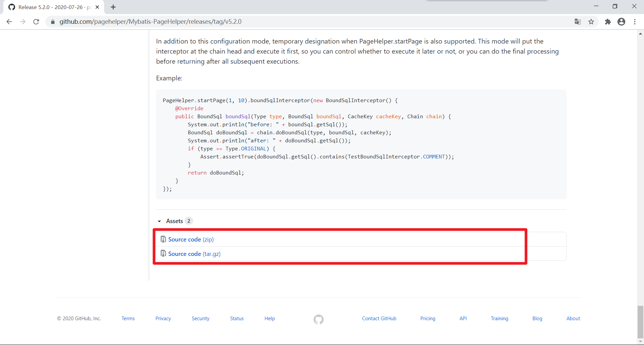This screenshot has width=644, height=345.
Task: Open the Contact GitHub link
Action: click(x=379, y=319)
